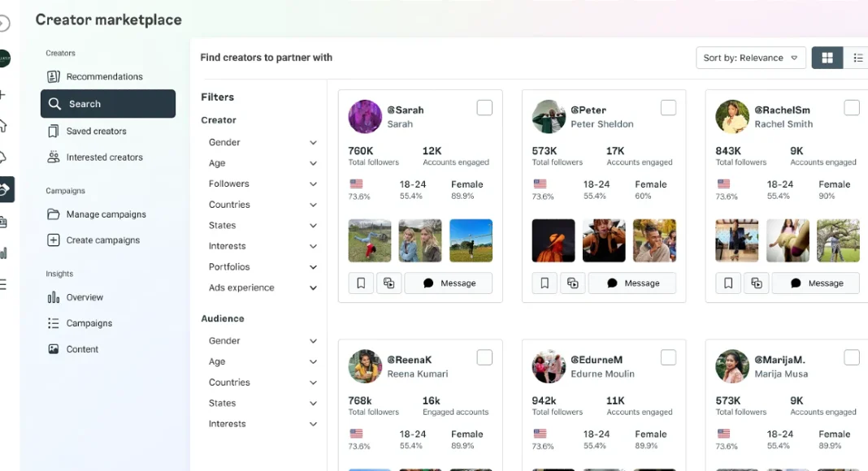Click the partnership handshake icon in left rail
The image size is (868, 471).
pos(6,189)
